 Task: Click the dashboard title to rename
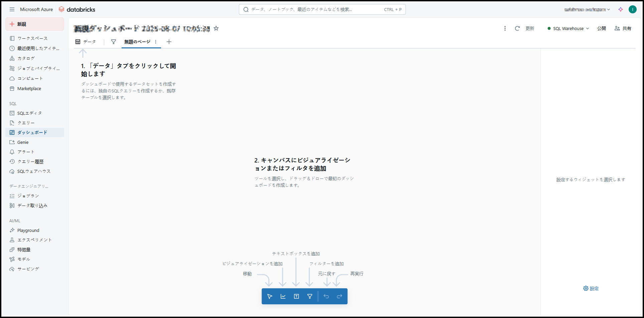click(x=142, y=28)
